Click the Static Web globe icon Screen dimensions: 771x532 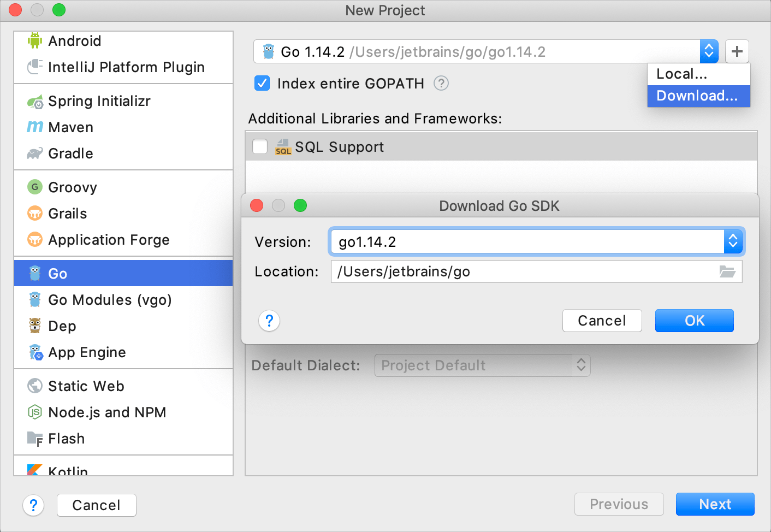click(x=35, y=386)
